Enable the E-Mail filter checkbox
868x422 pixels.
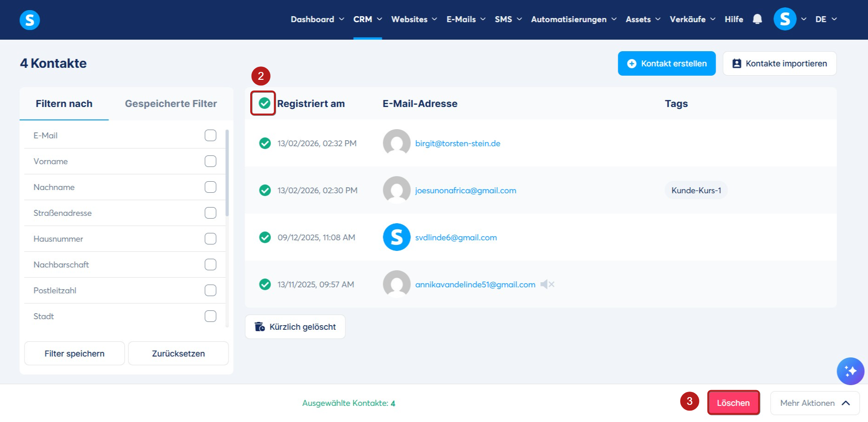click(x=211, y=135)
